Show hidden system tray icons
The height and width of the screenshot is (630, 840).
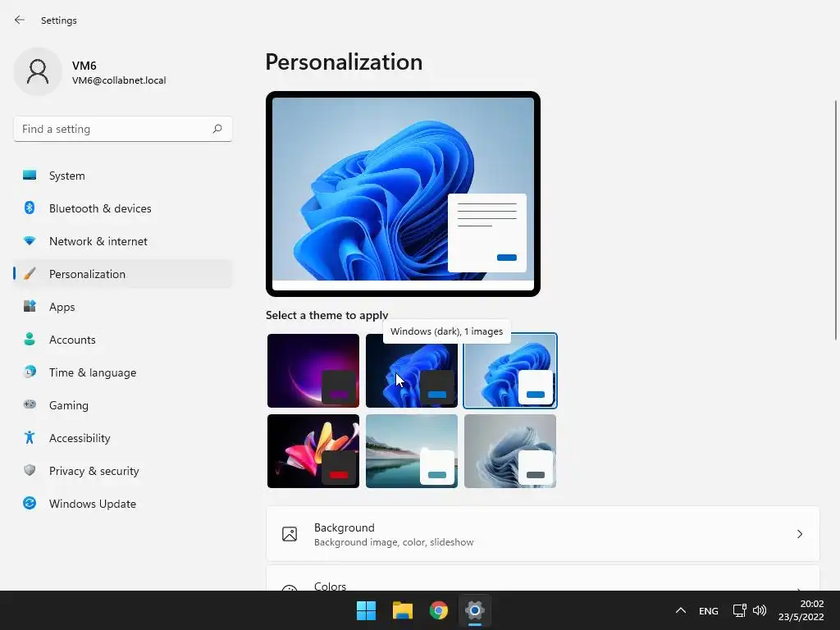coord(680,610)
